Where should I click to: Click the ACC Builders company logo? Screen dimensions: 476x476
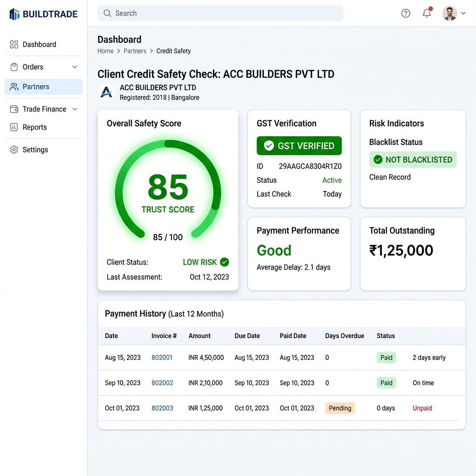click(x=106, y=92)
